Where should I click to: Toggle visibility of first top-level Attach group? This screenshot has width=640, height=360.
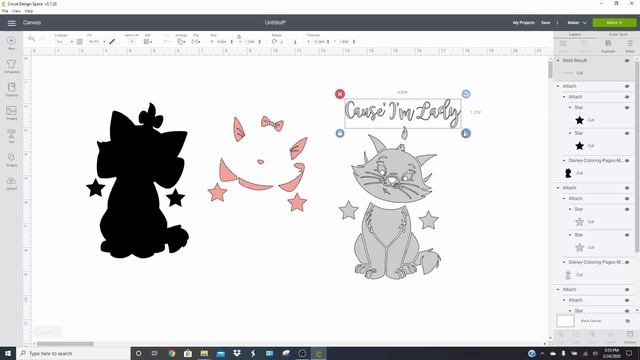[627, 87]
